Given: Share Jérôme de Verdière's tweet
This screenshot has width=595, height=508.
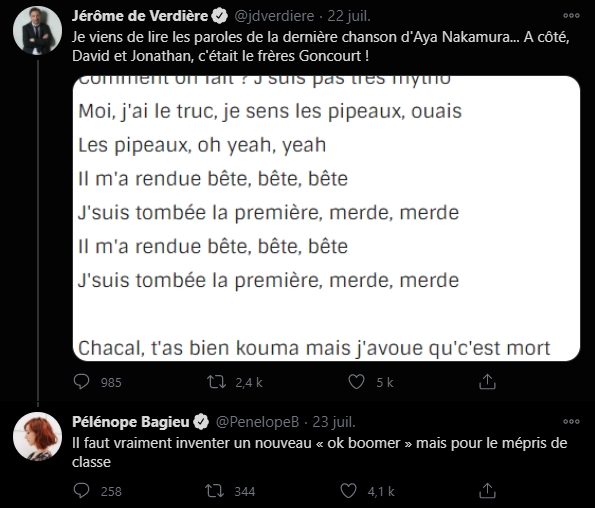Looking at the screenshot, I should [x=487, y=382].
